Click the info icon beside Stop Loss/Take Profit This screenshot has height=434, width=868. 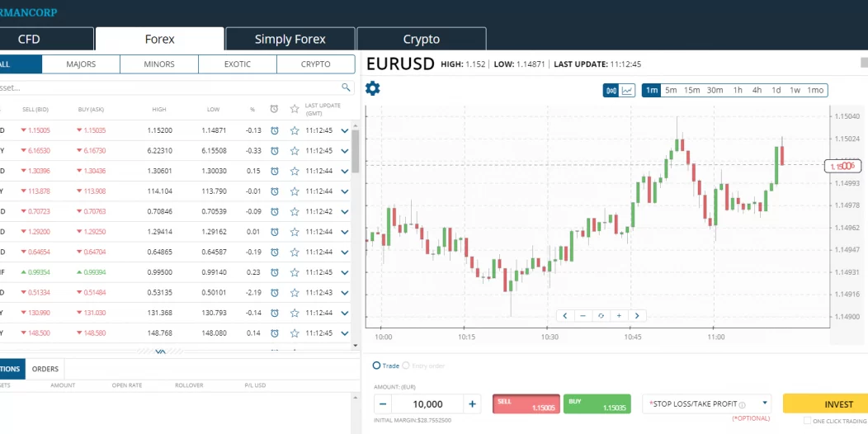coord(743,404)
